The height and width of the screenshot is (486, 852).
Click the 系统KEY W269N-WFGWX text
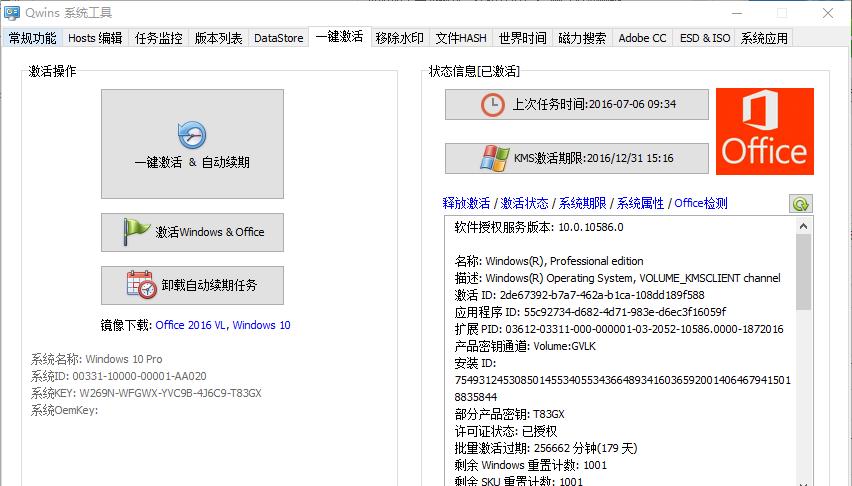[146, 393]
